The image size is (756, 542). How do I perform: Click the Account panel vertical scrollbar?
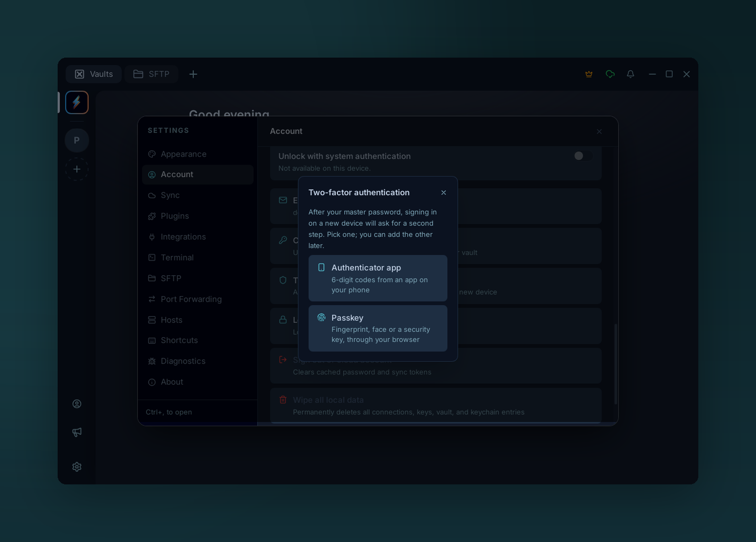tap(616, 364)
